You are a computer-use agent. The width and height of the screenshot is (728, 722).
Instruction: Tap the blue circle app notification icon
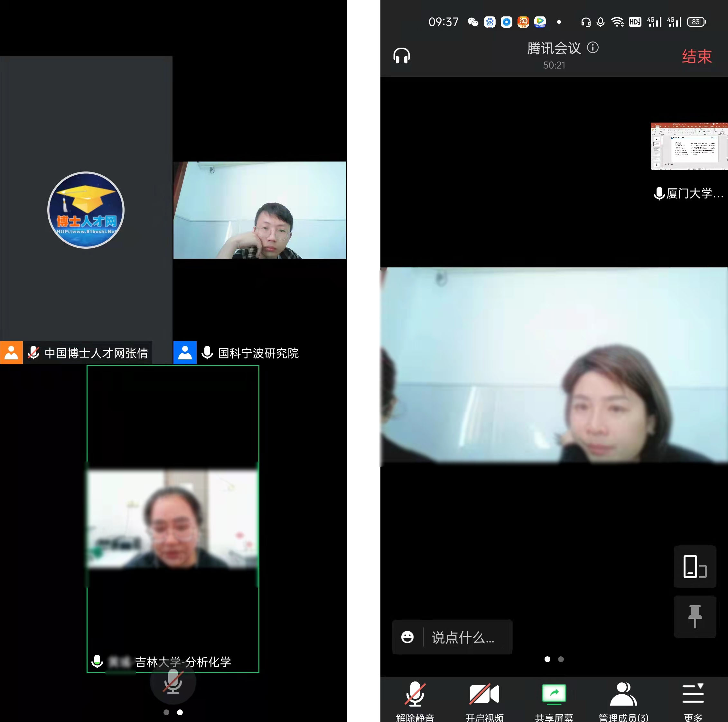(x=507, y=22)
